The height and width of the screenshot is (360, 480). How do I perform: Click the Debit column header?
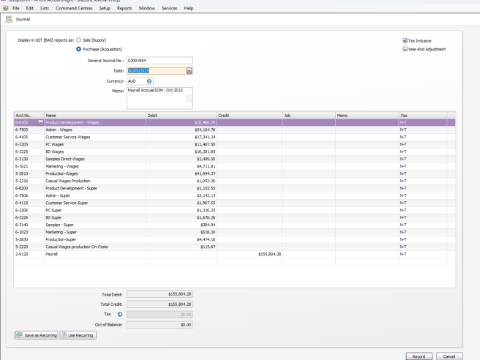tap(181, 115)
